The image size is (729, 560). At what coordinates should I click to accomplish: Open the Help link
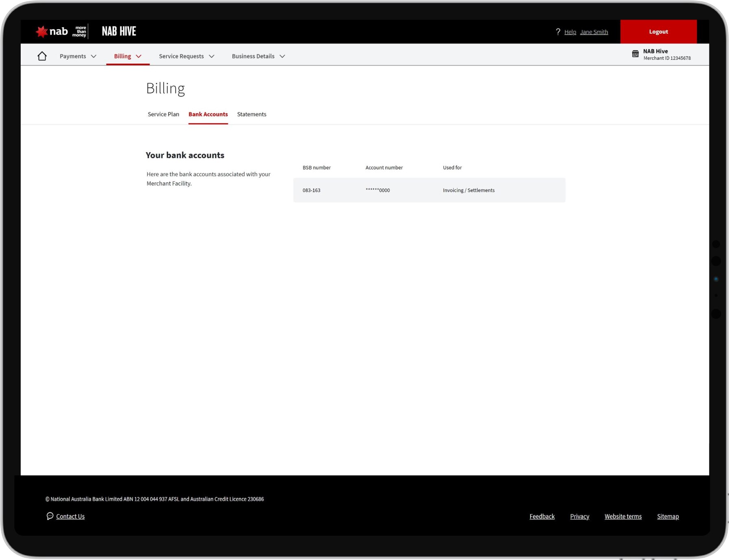(x=570, y=32)
